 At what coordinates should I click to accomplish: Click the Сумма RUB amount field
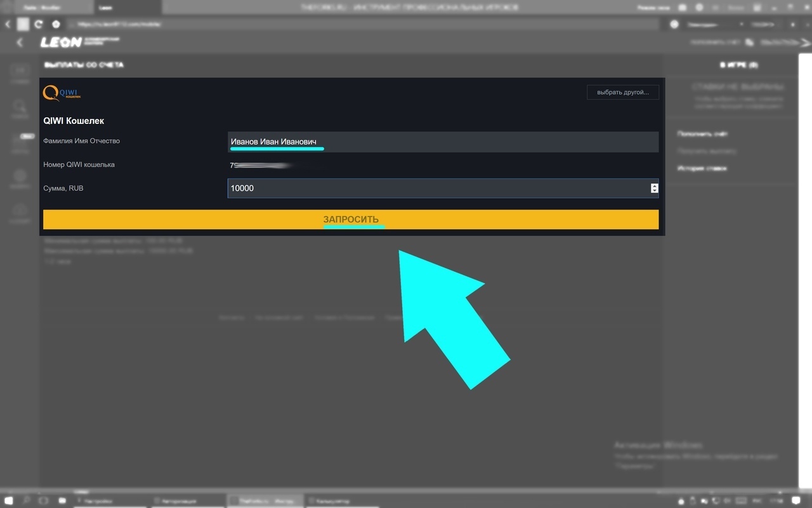point(443,188)
